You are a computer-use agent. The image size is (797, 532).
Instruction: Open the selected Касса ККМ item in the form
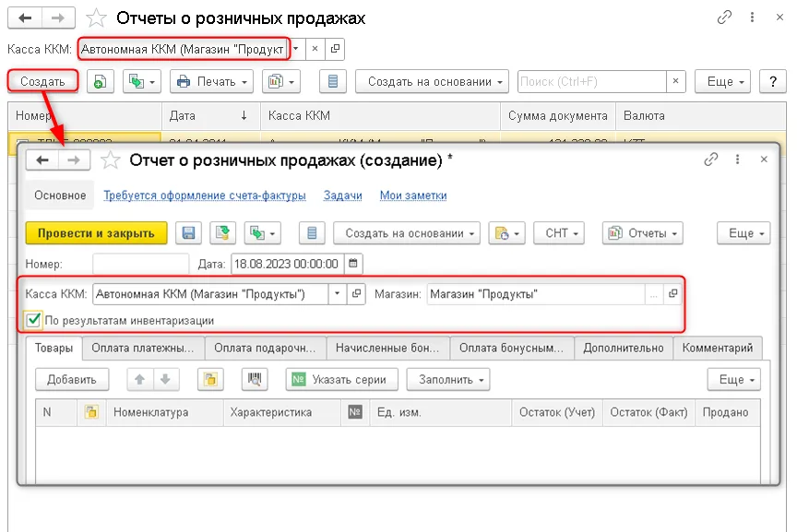(x=356, y=294)
